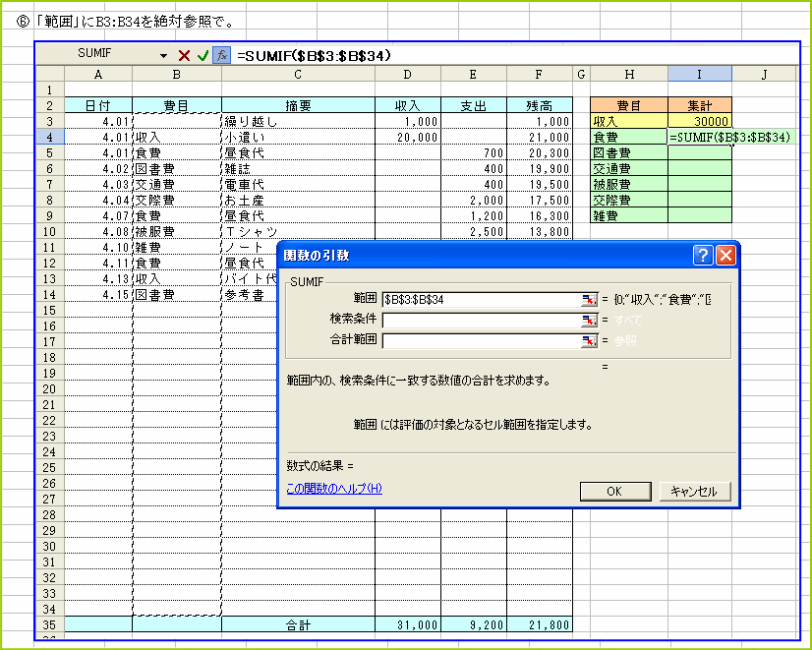
Task: Click the dialog help question mark button
Action: tap(703, 256)
